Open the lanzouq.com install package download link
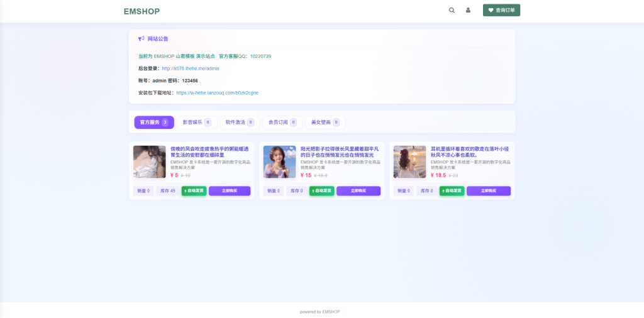 [x=217, y=93]
